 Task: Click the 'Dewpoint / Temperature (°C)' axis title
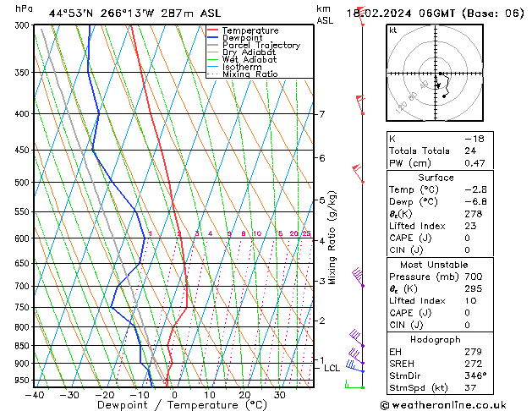(182, 405)
